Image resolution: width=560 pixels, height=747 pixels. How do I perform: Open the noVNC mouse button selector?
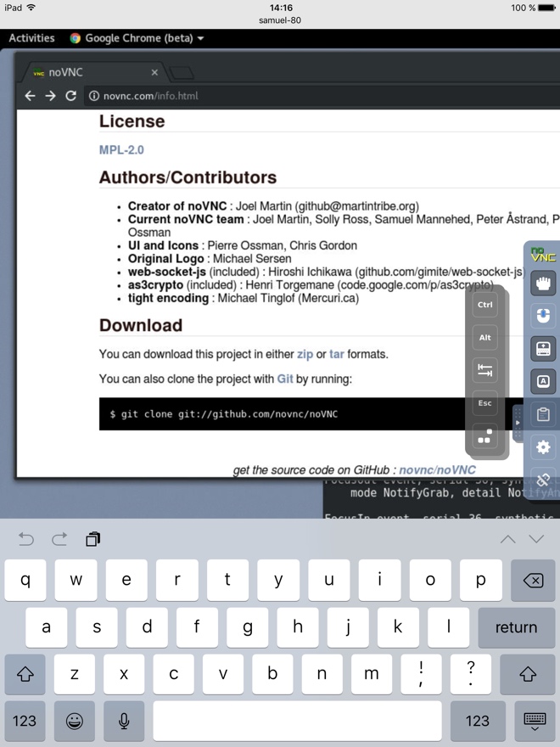tap(543, 316)
